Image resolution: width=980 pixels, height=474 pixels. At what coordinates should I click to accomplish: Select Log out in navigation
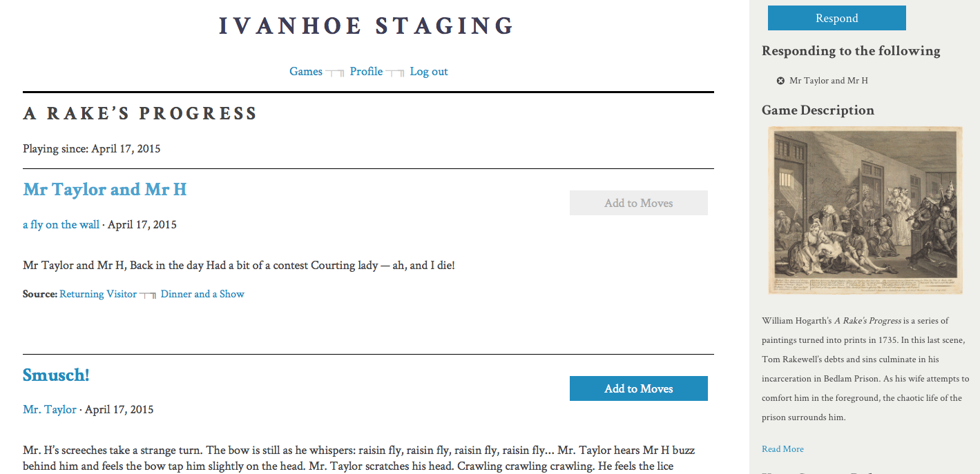[x=429, y=72]
